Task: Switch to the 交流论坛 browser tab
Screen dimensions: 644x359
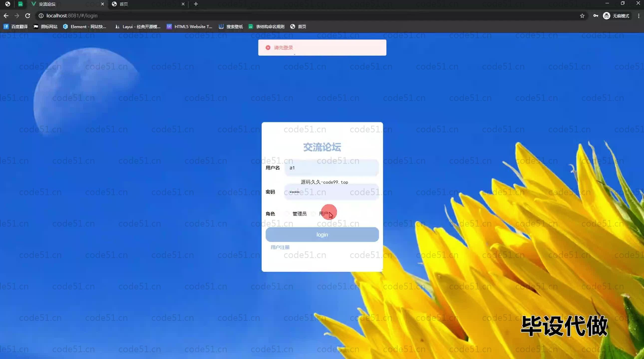Action: click(x=67, y=4)
